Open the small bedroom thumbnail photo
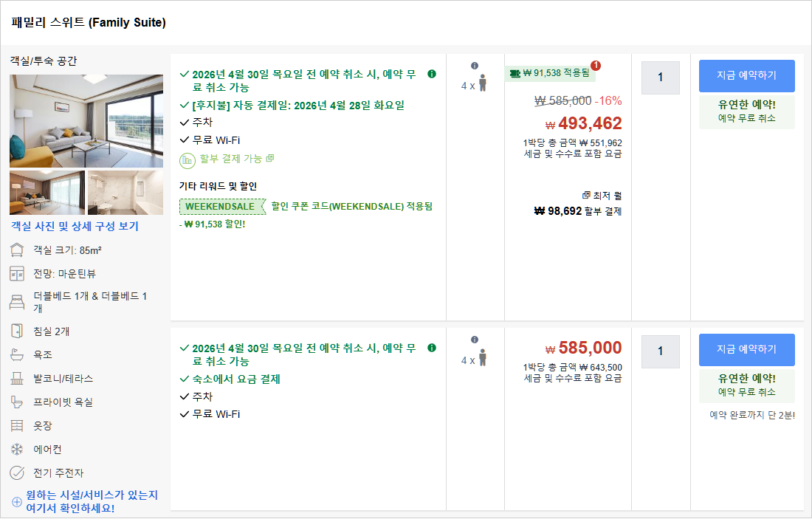The image size is (812, 519). tap(47, 193)
